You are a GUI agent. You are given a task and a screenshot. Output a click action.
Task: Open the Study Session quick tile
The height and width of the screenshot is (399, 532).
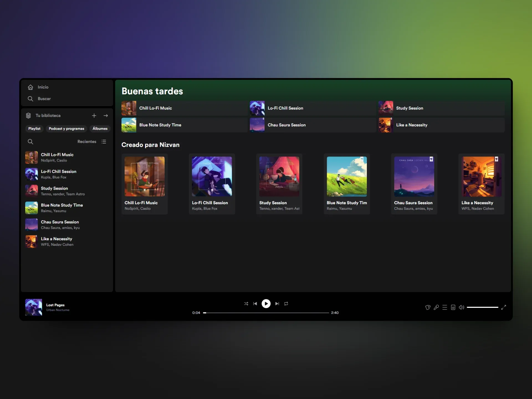(441, 108)
